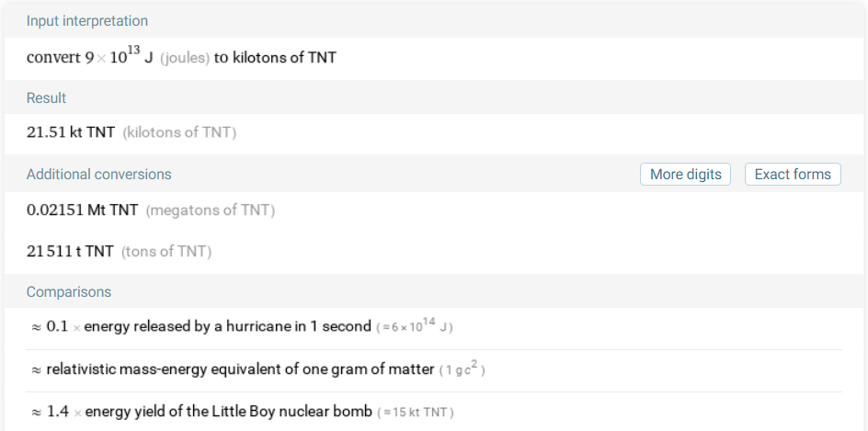Select the 21511 t TNT conversion
Viewport: 868px width, 431px height.
[x=71, y=251]
